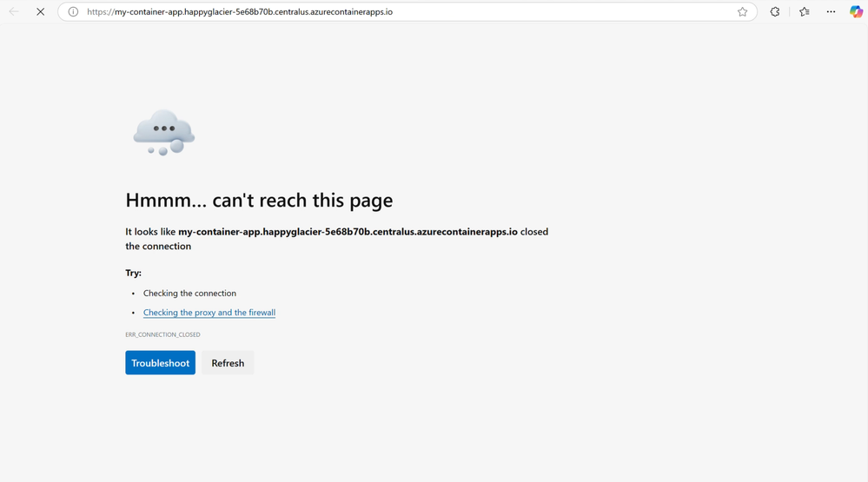Click the "Try:" label
The image size is (868, 482).
click(134, 273)
